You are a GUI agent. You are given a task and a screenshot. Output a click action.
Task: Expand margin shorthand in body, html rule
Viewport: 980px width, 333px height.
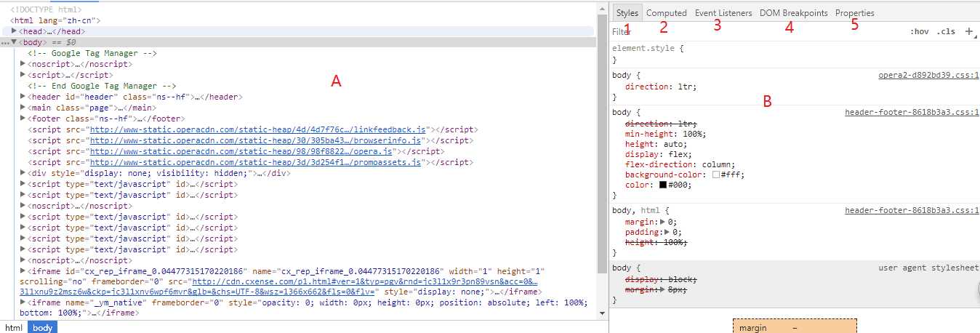point(662,222)
